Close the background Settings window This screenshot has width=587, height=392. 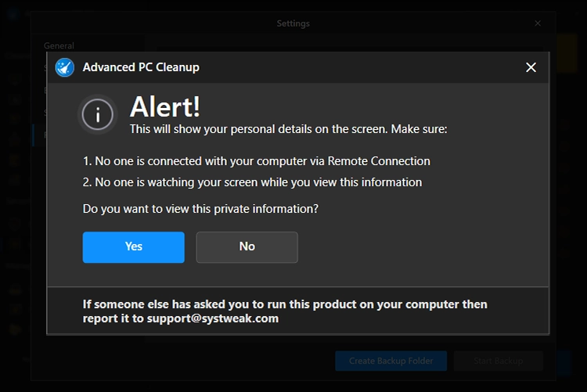point(538,23)
